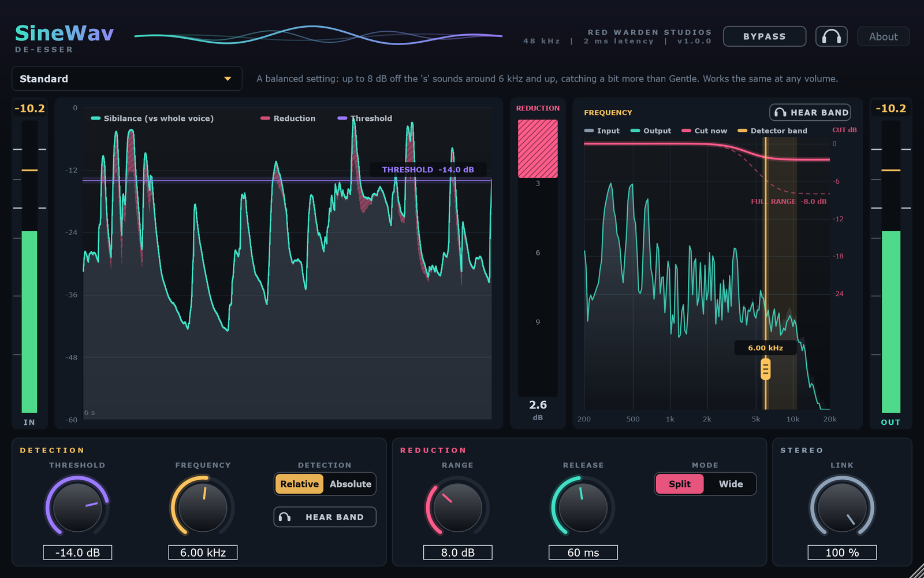Click the -10.2 input level readout
Image resolution: width=924 pixels, height=578 pixels.
tap(29, 108)
